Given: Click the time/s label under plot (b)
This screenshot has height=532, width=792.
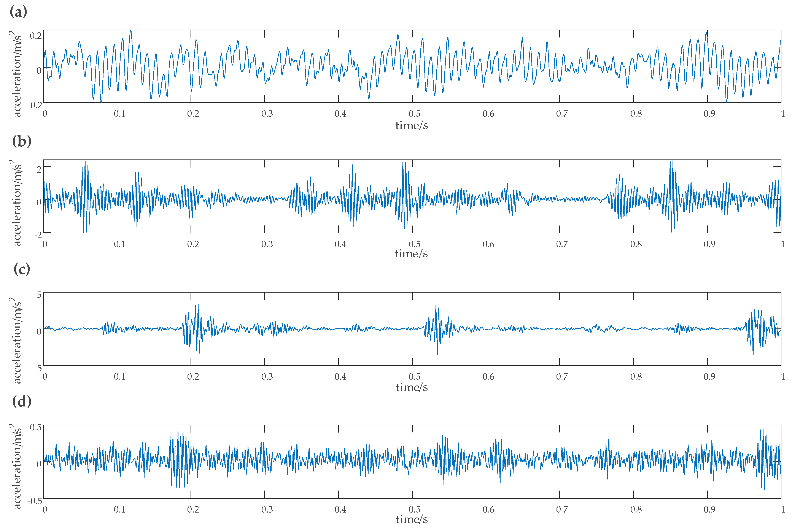Looking at the screenshot, I should point(411,253).
